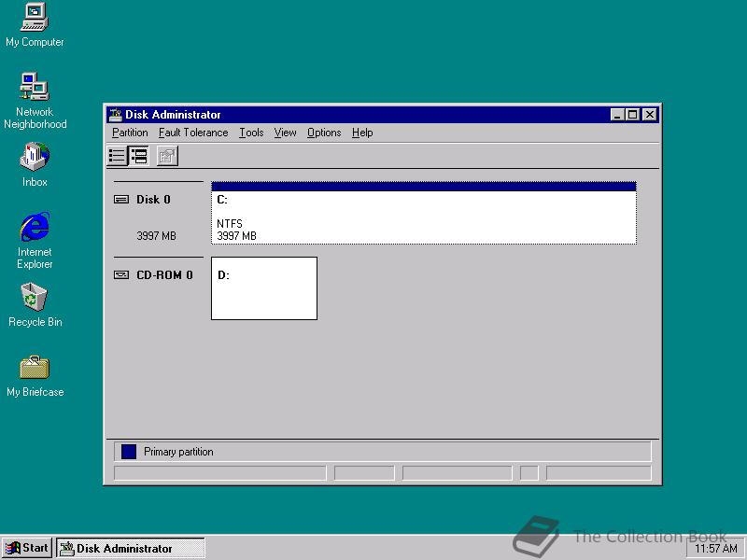Select the C: NTFS partition block
The image size is (747, 560).
point(424,213)
